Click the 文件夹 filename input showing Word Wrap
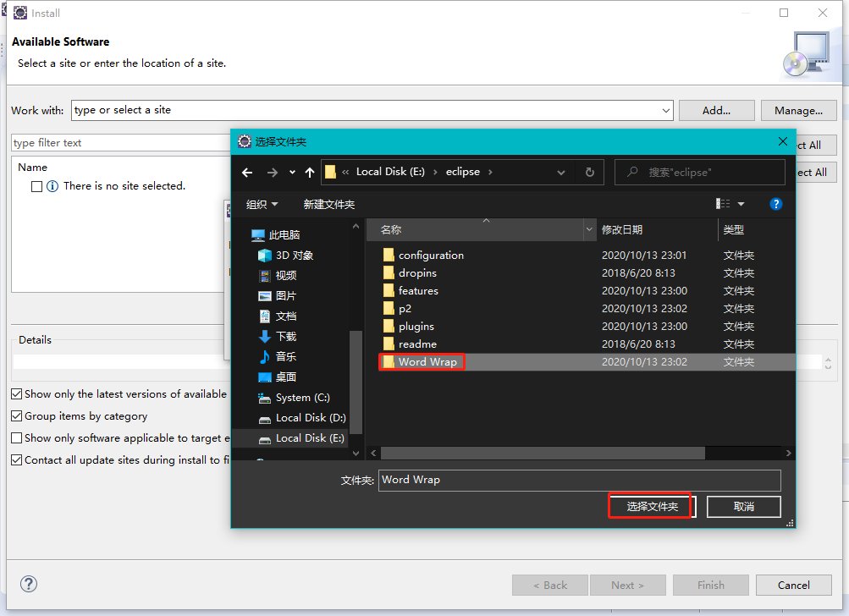This screenshot has height=616, width=849. coord(580,480)
